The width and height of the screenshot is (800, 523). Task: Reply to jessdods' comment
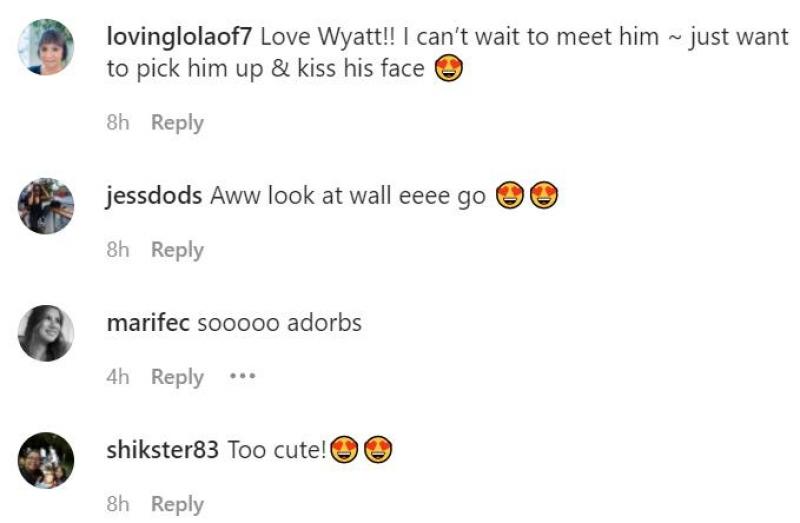click(x=177, y=250)
